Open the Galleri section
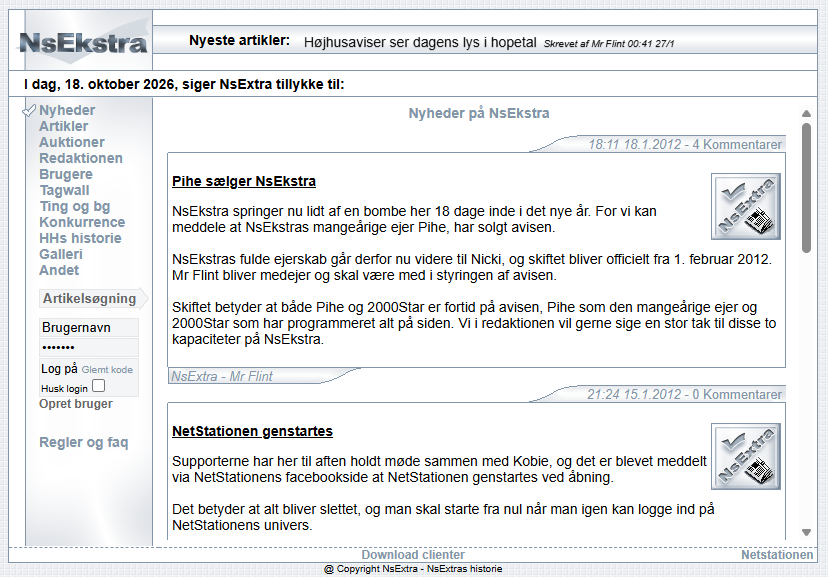Screen dimensions: 828x577 61,254
